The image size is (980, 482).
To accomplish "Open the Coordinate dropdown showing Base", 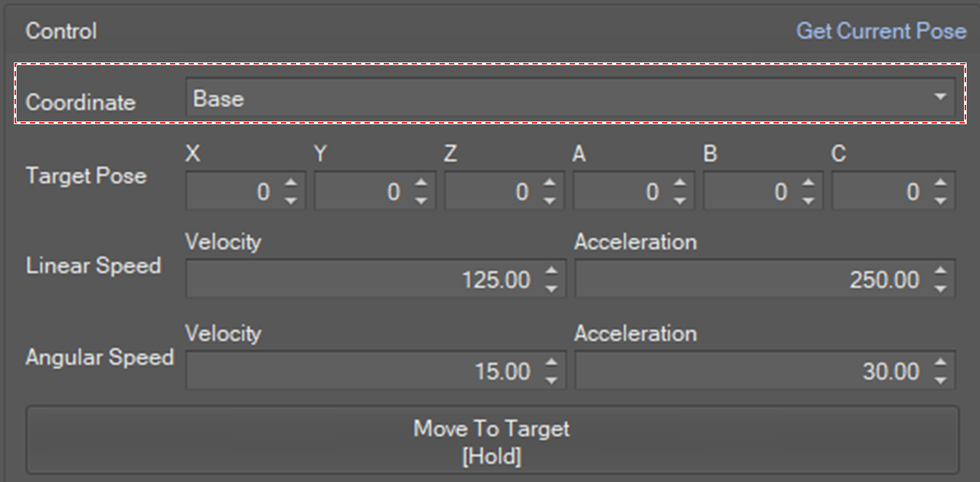I will tap(570, 98).
